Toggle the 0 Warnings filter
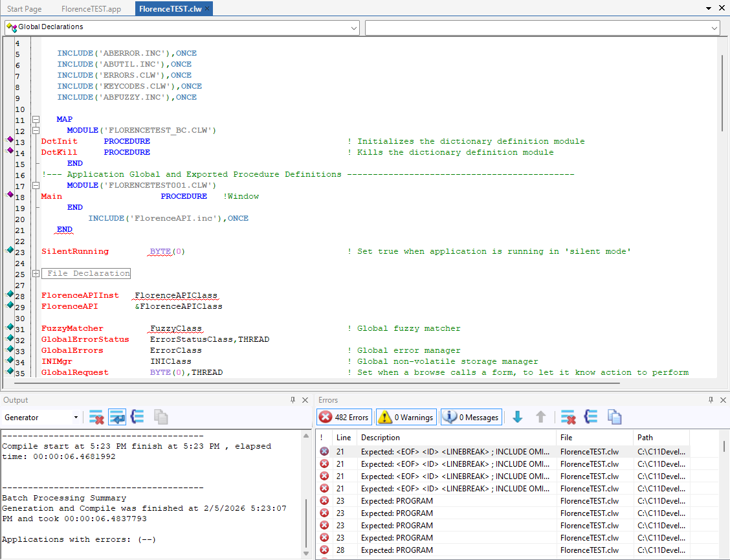 tap(406, 418)
